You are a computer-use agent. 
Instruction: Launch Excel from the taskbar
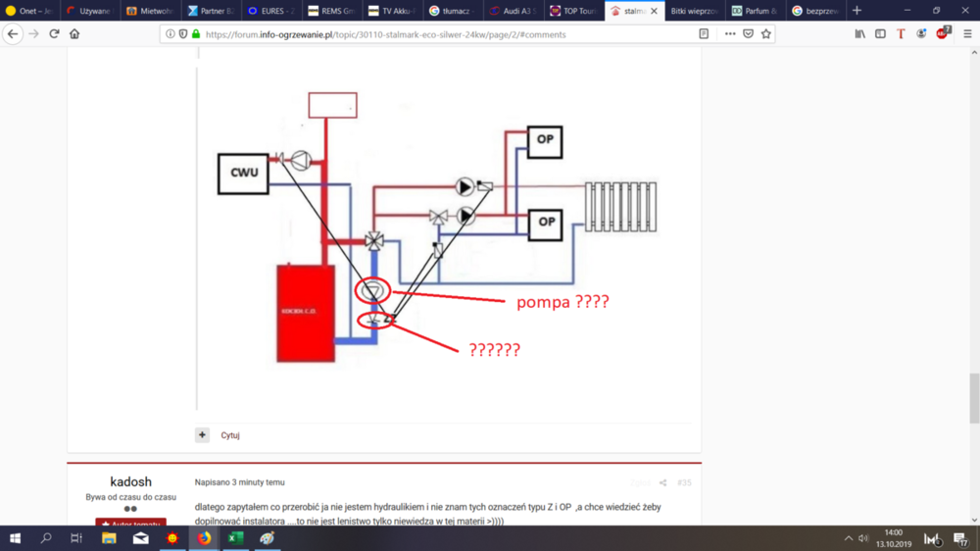(x=235, y=538)
